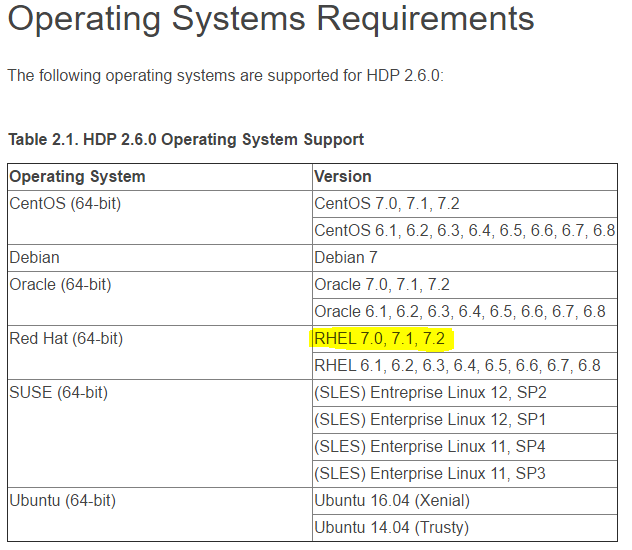This screenshot has height=550, width=632.
Task: Select the 'Red Hat (64-bit)' cell
Action: point(160,353)
